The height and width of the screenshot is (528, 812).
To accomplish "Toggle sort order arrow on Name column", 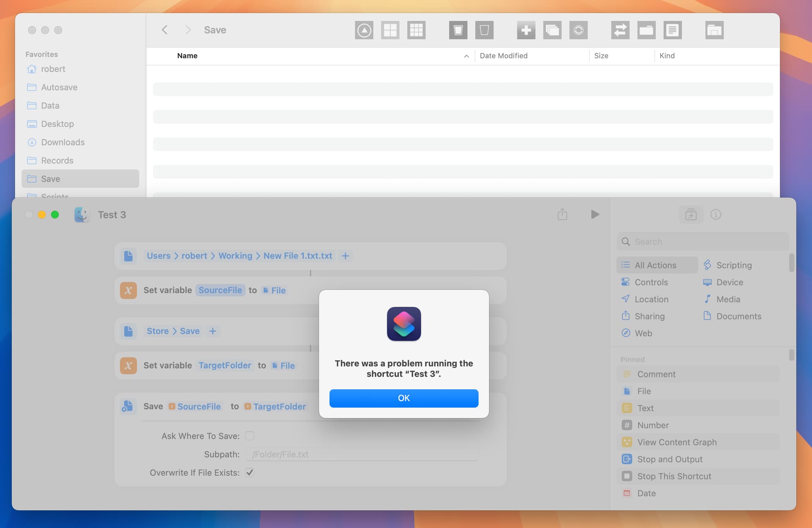I will pyautogui.click(x=466, y=56).
